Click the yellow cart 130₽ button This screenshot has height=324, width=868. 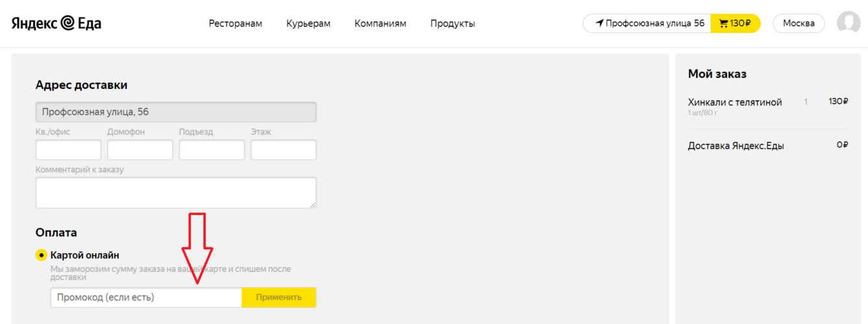(735, 23)
